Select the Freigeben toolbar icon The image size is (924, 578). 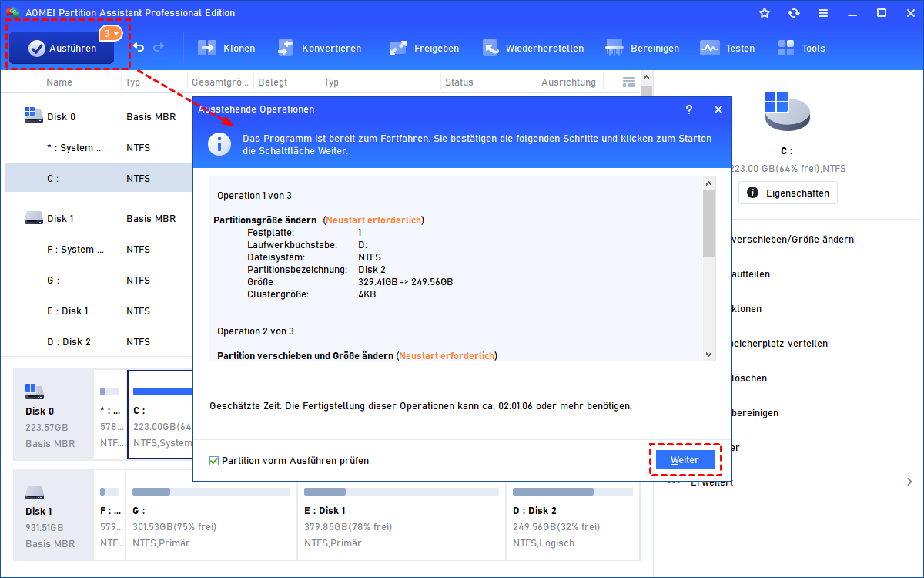point(398,48)
